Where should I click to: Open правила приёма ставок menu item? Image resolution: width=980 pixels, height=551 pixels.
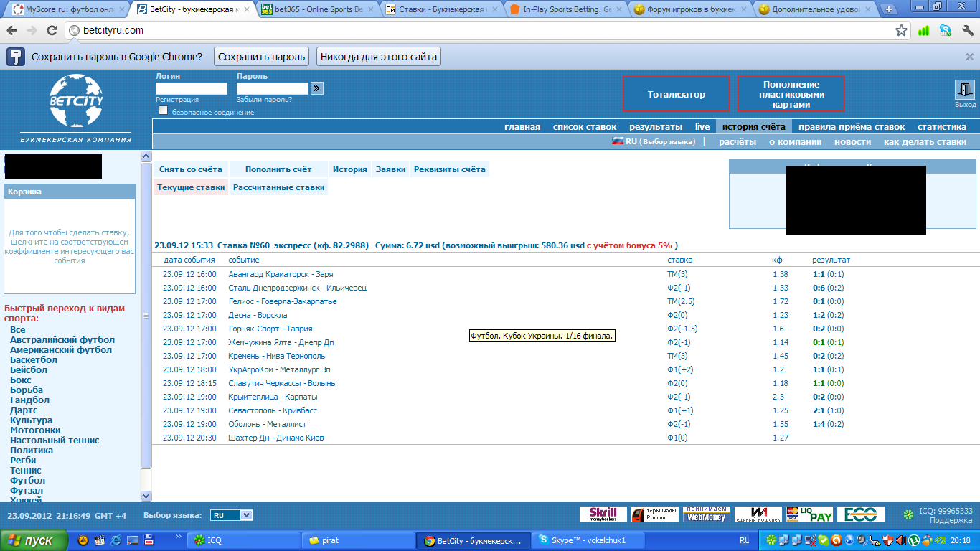852,127
